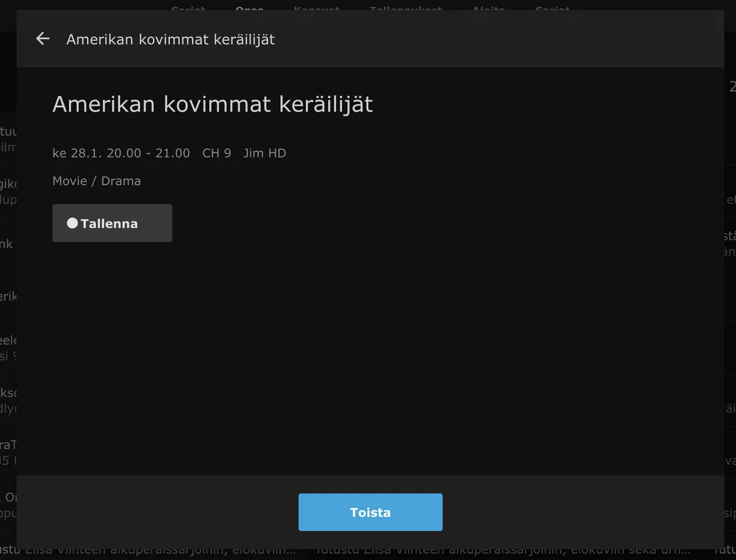Click the empty header bar right of the title
This screenshot has width=736, height=560.
(x=491, y=40)
